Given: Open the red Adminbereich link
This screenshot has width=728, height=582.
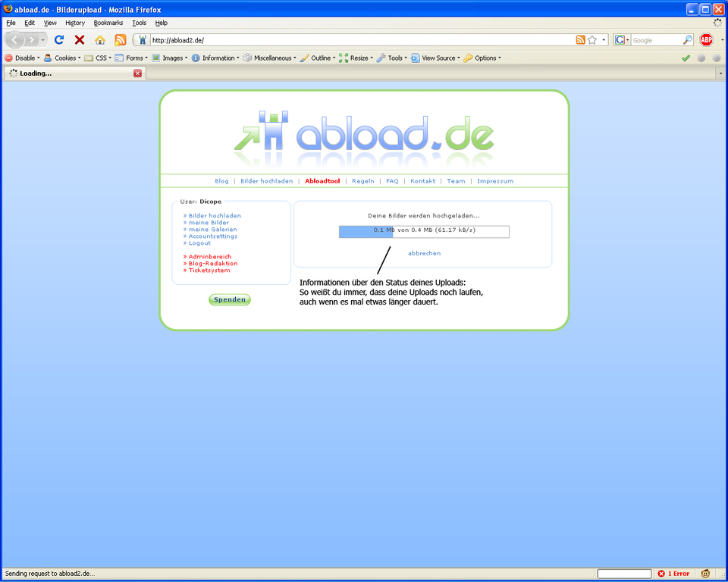Looking at the screenshot, I should [210, 257].
